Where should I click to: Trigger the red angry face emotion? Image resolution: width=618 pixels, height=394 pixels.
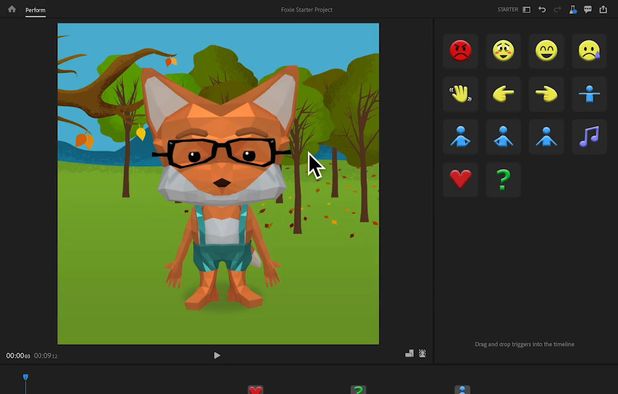[460, 51]
